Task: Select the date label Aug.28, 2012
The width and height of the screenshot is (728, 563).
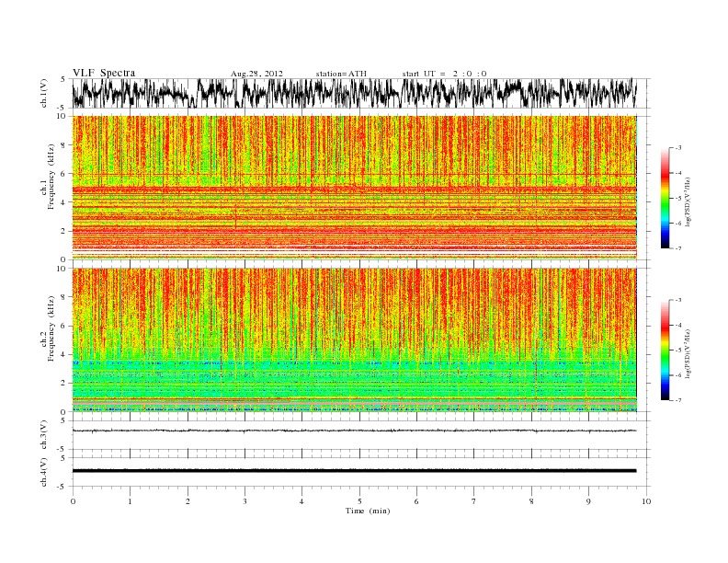Action: click(x=256, y=74)
